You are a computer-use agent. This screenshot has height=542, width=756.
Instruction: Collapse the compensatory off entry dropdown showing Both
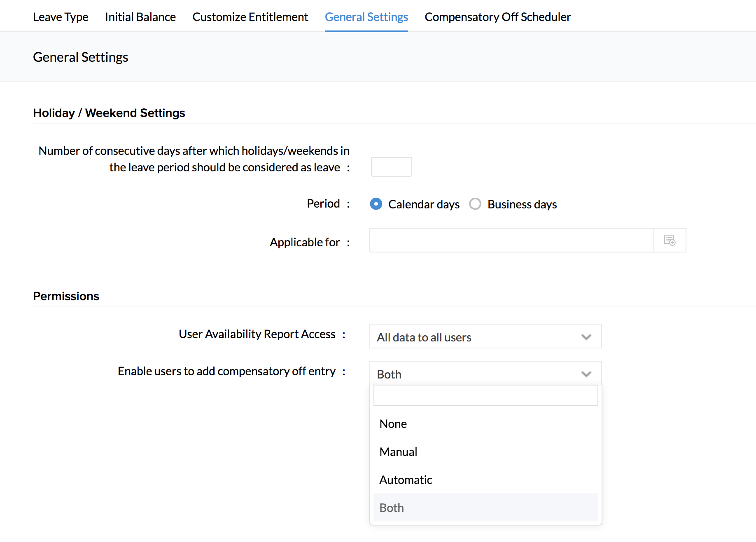(x=485, y=374)
